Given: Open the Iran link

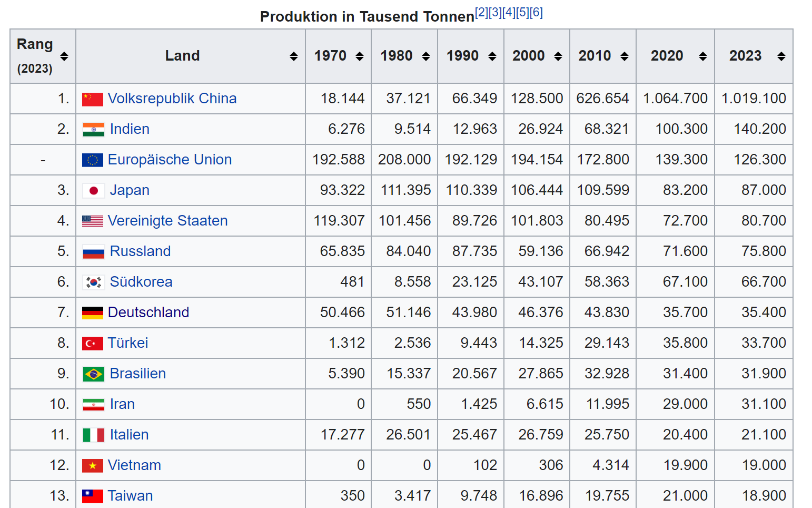Looking at the screenshot, I should tap(122, 404).
